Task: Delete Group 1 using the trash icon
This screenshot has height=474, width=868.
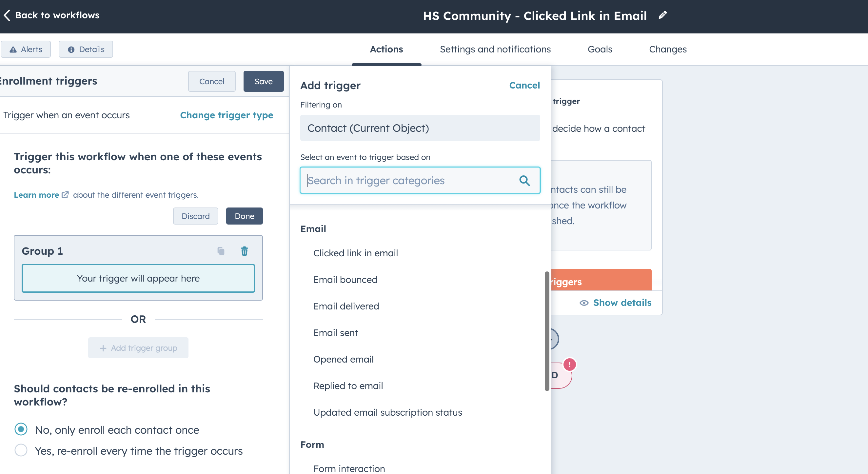Action: coord(244,251)
